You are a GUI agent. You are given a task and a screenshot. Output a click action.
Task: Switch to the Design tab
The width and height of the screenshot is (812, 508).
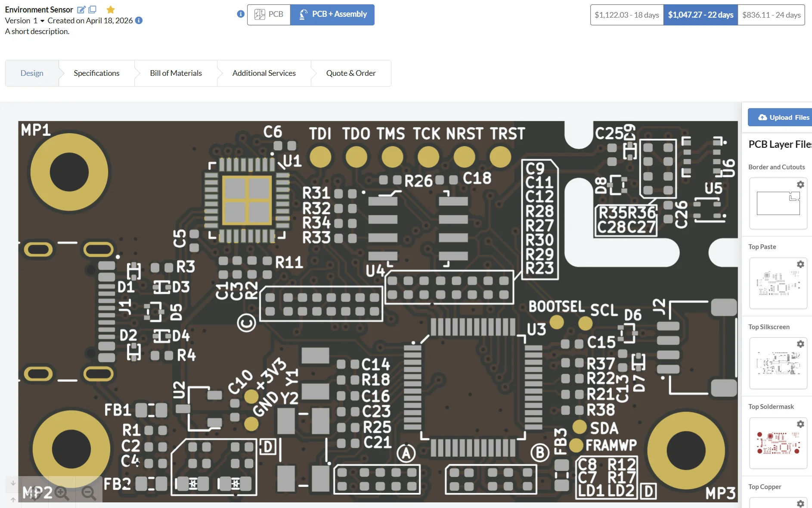(x=32, y=73)
